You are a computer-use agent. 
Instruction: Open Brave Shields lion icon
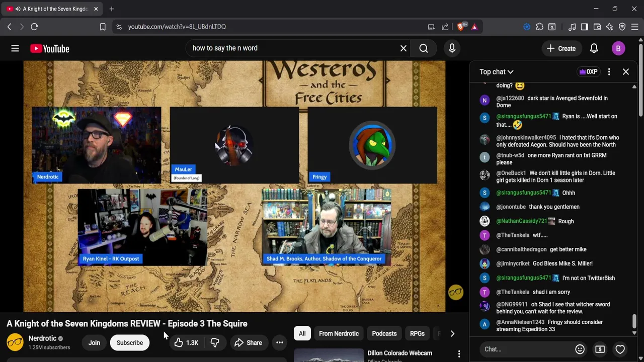point(461,27)
